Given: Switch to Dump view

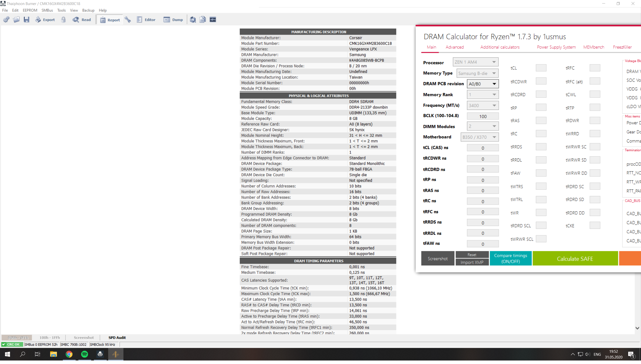Looking at the screenshot, I should click(x=173, y=20).
